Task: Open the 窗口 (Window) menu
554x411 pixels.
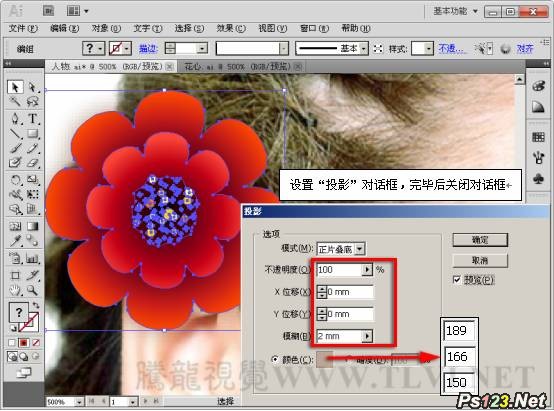Action: 314,28
